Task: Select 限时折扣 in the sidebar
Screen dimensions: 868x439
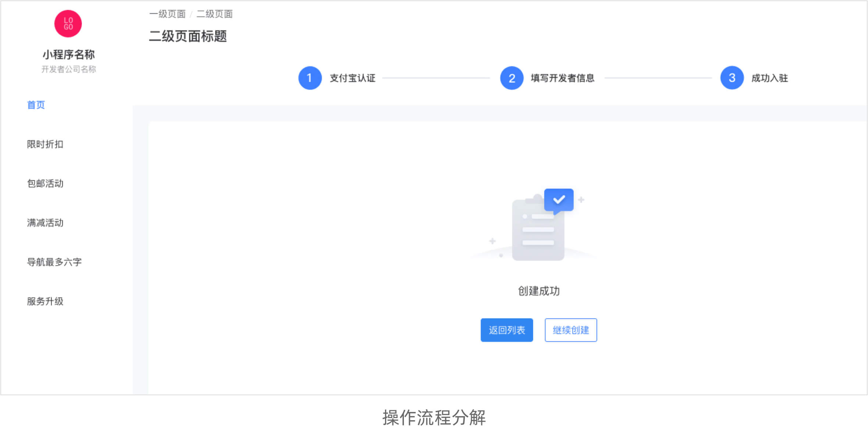Action: pyautogui.click(x=45, y=144)
